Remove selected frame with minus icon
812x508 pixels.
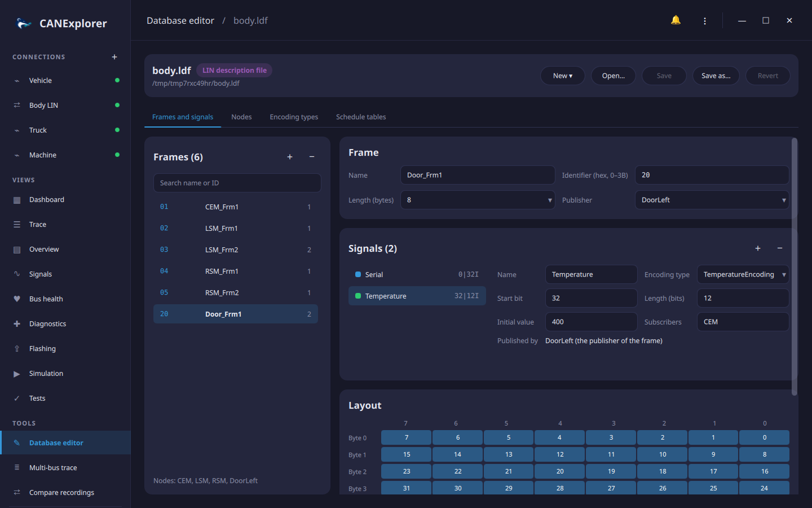pos(312,157)
